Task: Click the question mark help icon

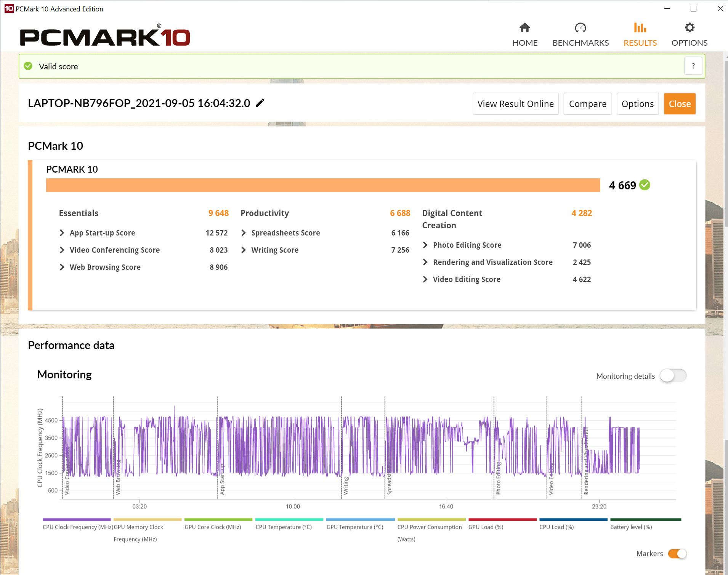Action: (x=693, y=66)
